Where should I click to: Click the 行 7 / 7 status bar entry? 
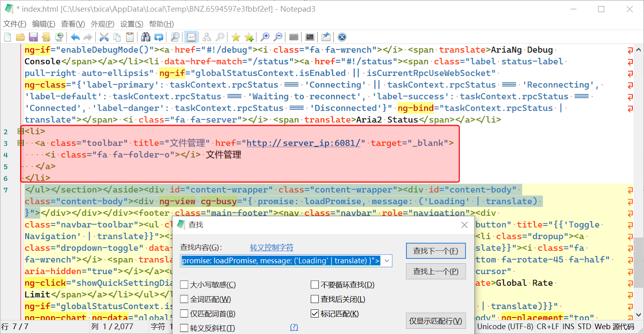[15, 327]
